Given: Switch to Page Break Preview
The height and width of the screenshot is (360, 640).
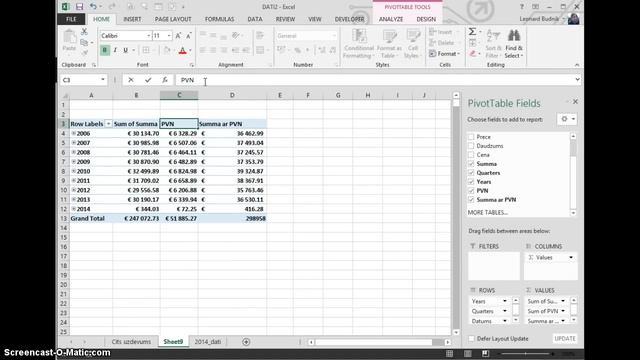Looking at the screenshot, I should click(x=485, y=353).
